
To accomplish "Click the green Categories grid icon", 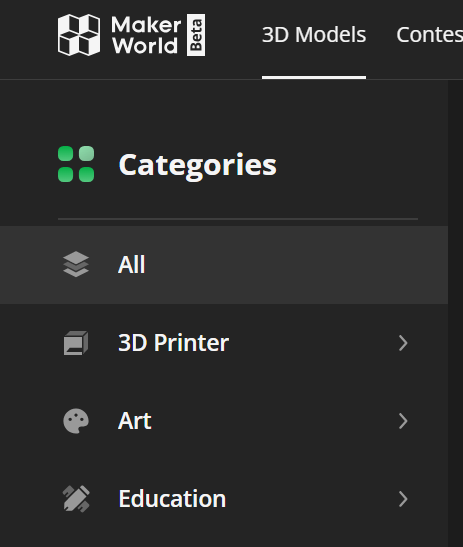I will [76, 164].
